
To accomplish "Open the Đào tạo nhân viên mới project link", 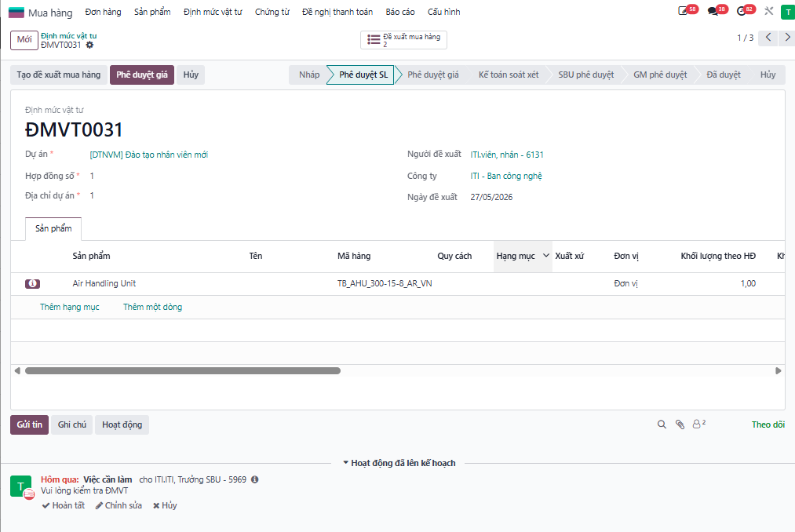I will click(149, 155).
